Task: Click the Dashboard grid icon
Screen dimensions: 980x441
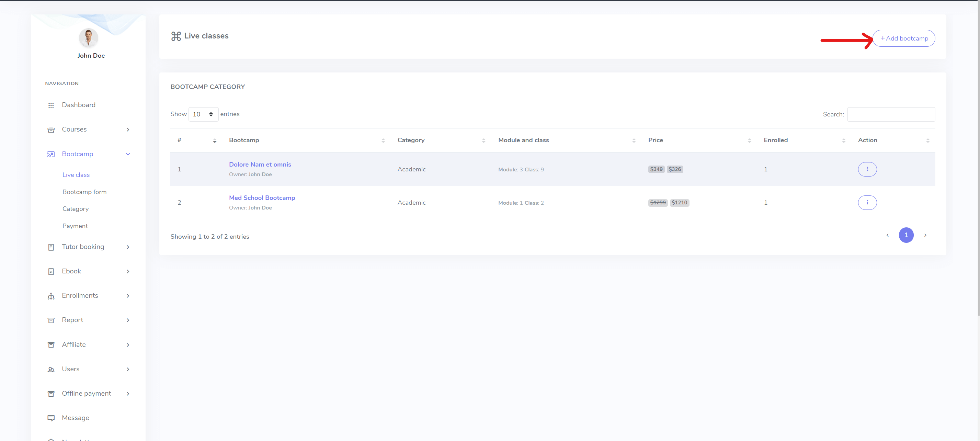Action: (51, 105)
